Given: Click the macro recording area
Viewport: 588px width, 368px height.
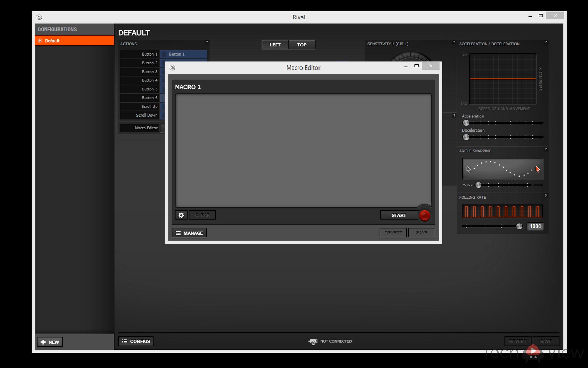Looking at the screenshot, I should pyautogui.click(x=303, y=151).
